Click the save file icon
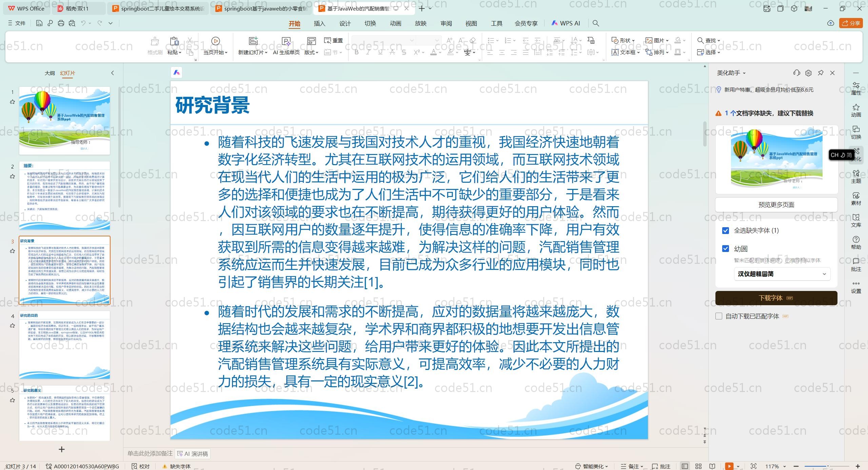Screen dimensions: 868x470 pyautogui.click(x=39, y=23)
